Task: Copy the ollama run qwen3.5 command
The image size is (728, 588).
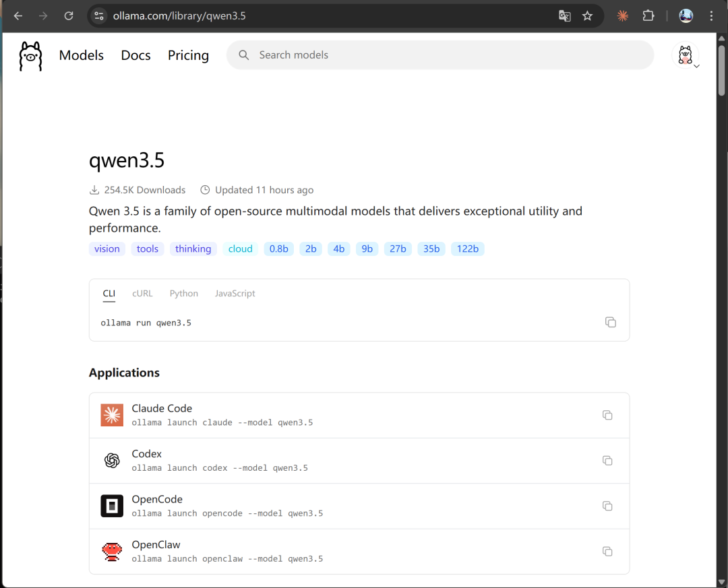Action: point(611,322)
